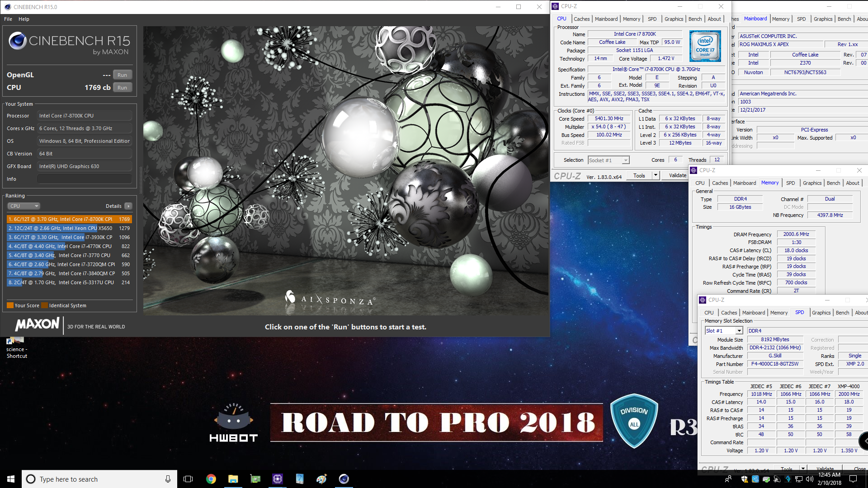Open Task View from the taskbar
Viewport: 868px width, 488px height.
[188, 479]
